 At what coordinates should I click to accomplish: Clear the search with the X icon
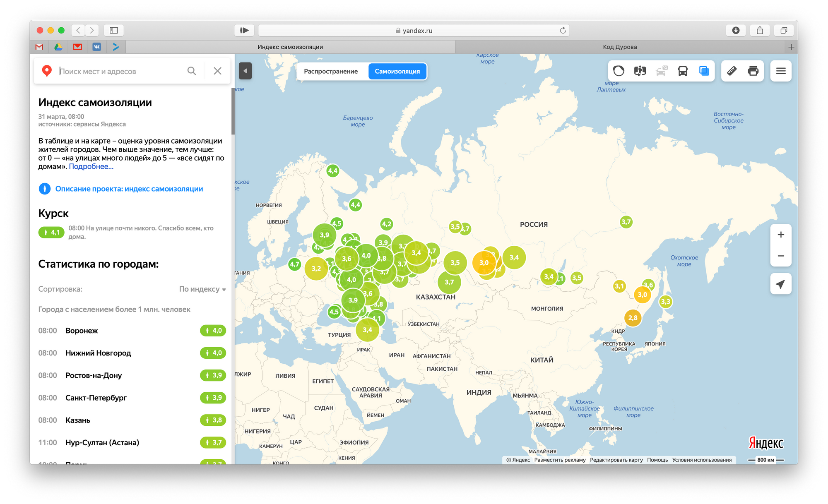point(217,71)
